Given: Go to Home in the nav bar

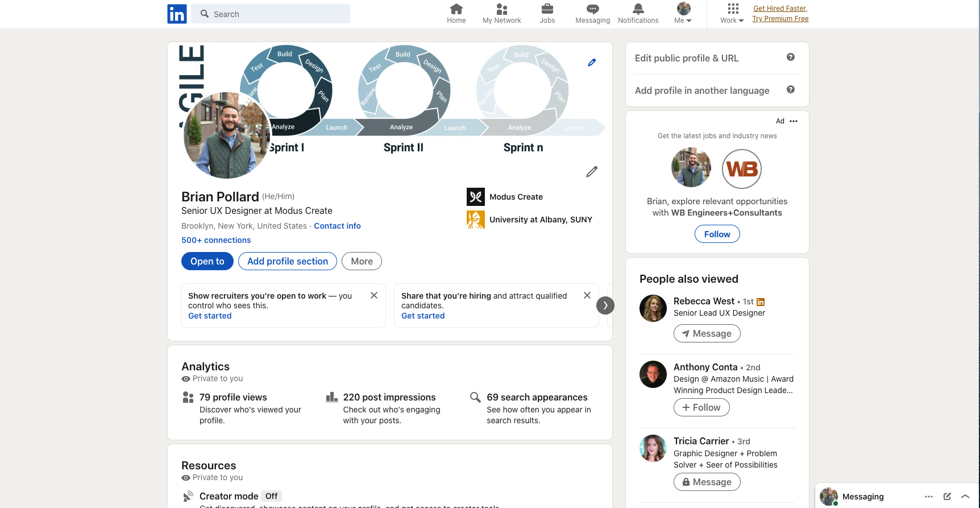Looking at the screenshot, I should (456, 14).
